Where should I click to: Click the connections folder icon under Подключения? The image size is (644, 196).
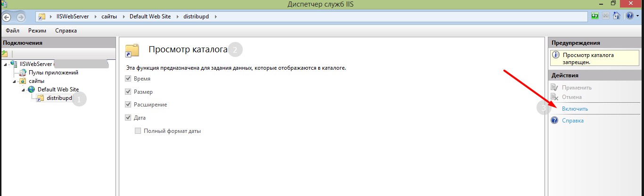point(5,54)
